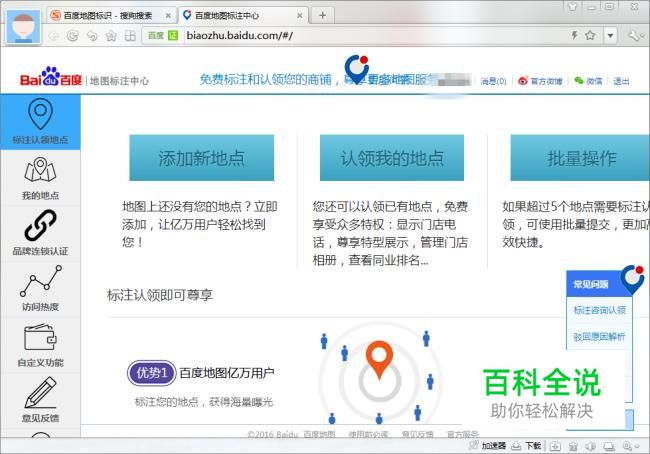Click the undo/restore closed tab icon
Screen dimensions: 650x454
pyautogui.click(x=92, y=36)
